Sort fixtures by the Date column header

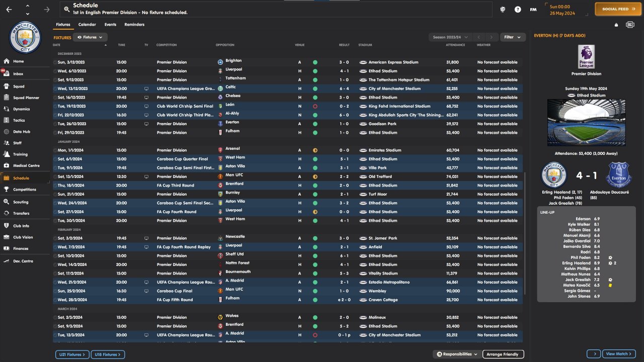(57, 45)
